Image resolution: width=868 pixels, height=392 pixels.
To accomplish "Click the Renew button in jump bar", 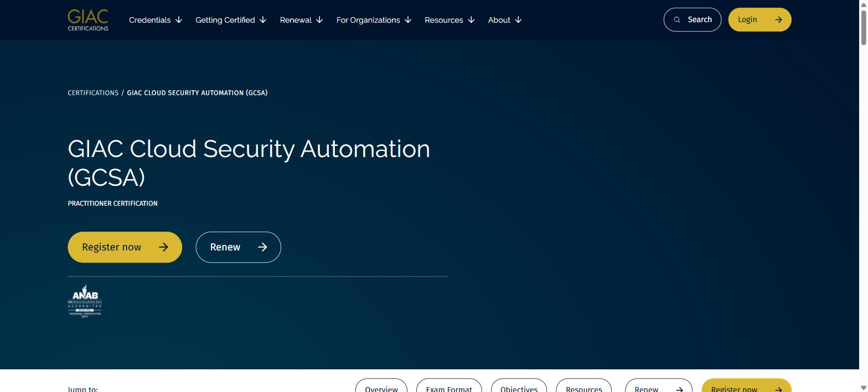I will click(659, 385).
